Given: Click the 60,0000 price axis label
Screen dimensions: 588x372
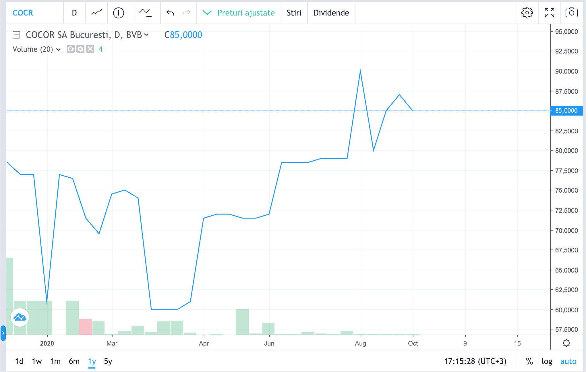Looking at the screenshot, I should click(566, 310).
